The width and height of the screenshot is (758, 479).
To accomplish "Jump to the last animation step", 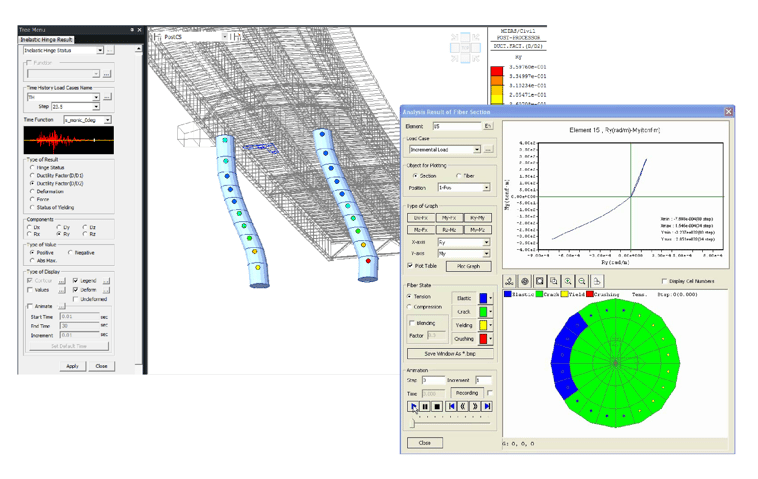I will (x=487, y=406).
